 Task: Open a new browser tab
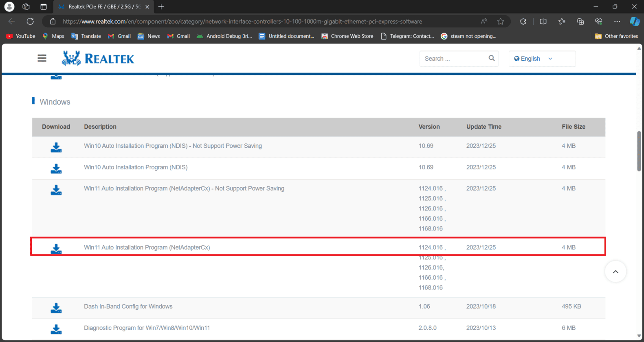pos(161,7)
